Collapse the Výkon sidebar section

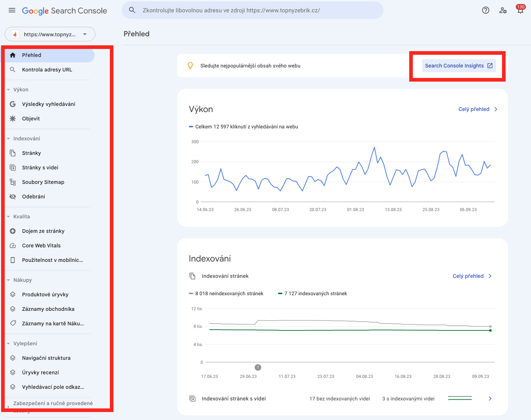[8, 90]
